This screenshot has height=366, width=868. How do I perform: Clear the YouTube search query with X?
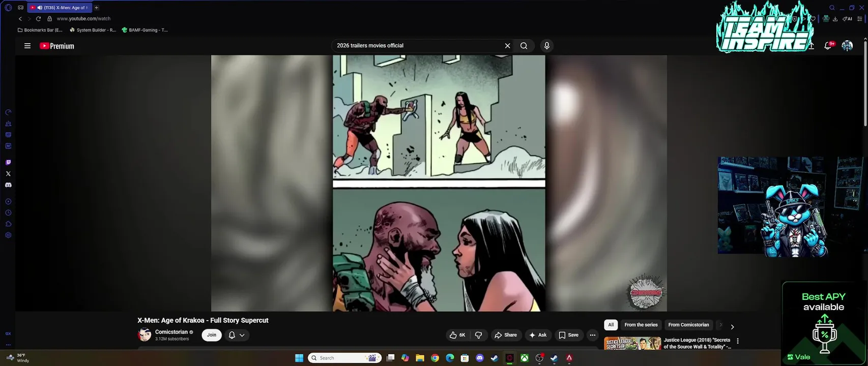pos(507,46)
